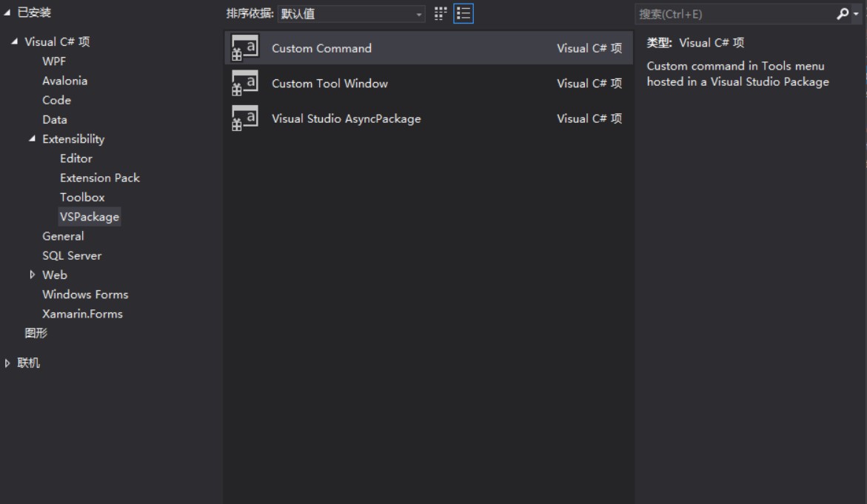Click the Visual Studio AsyncPackage template icon
This screenshot has height=504, width=867.
pyautogui.click(x=244, y=118)
